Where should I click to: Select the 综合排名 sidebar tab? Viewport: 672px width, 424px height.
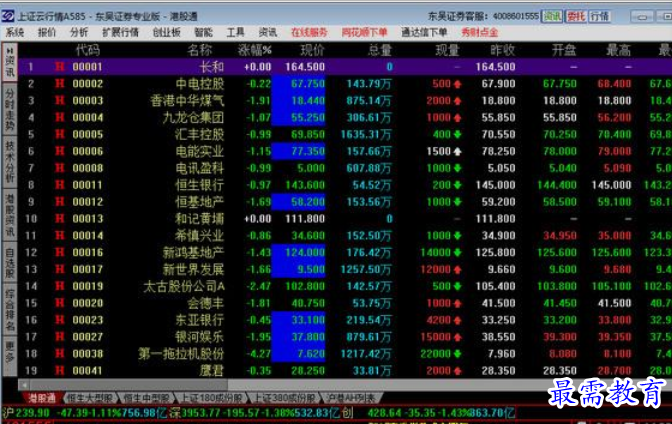pyautogui.click(x=9, y=310)
